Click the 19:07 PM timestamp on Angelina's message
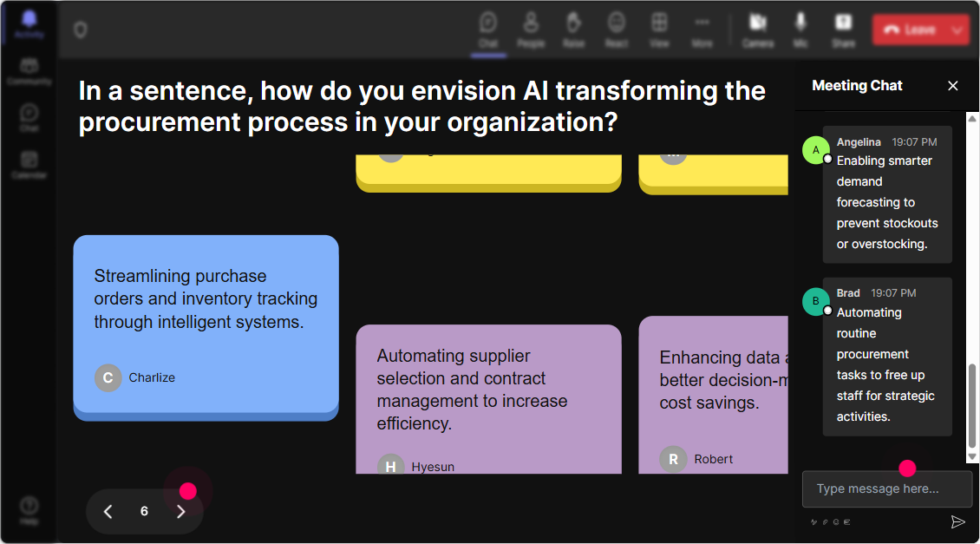Image resolution: width=980 pixels, height=544 pixels. click(x=914, y=142)
